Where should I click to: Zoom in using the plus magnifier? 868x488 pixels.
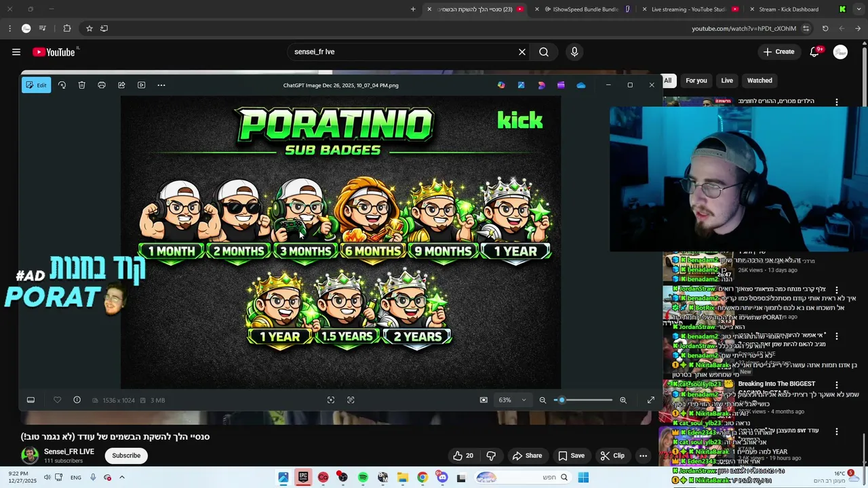(x=623, y=400)
